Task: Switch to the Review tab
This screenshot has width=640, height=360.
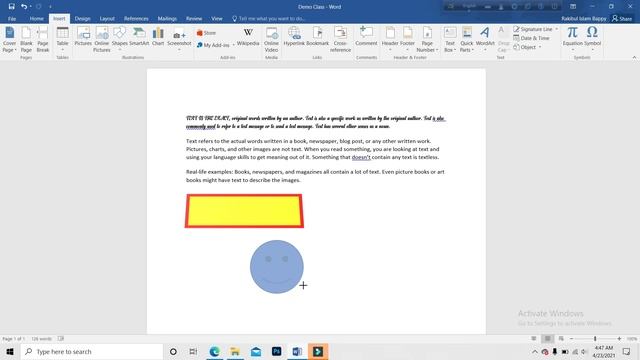Action: coord(194,19)
